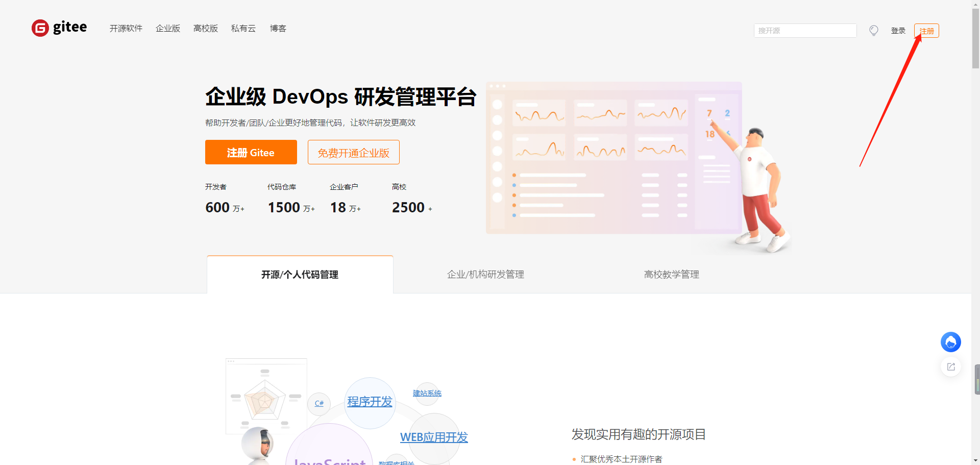This screenshot has height=465, width=980.
Task: Click the share/external link floating icon
Action: coord(951,366)
